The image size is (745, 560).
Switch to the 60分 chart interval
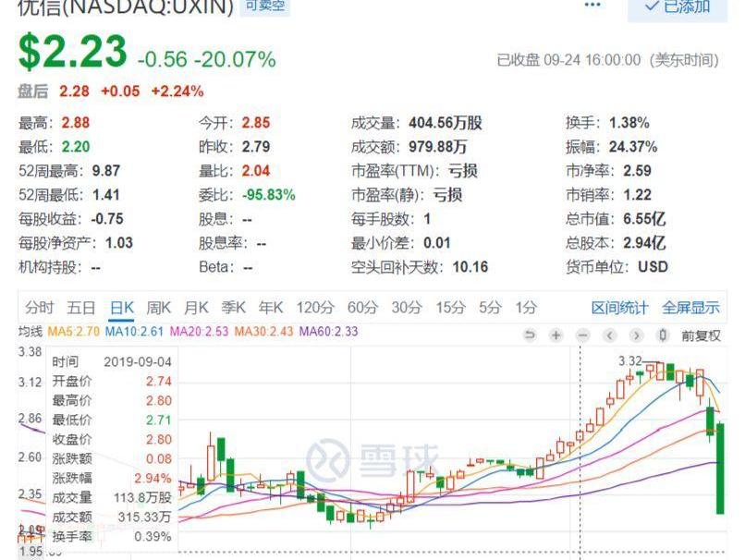(x=362, y=308)
